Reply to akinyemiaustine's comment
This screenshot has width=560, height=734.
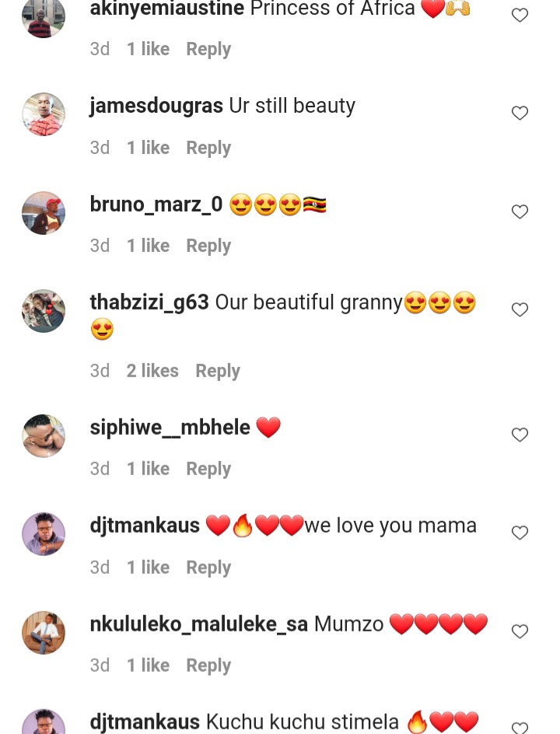[x=208, y=49]
